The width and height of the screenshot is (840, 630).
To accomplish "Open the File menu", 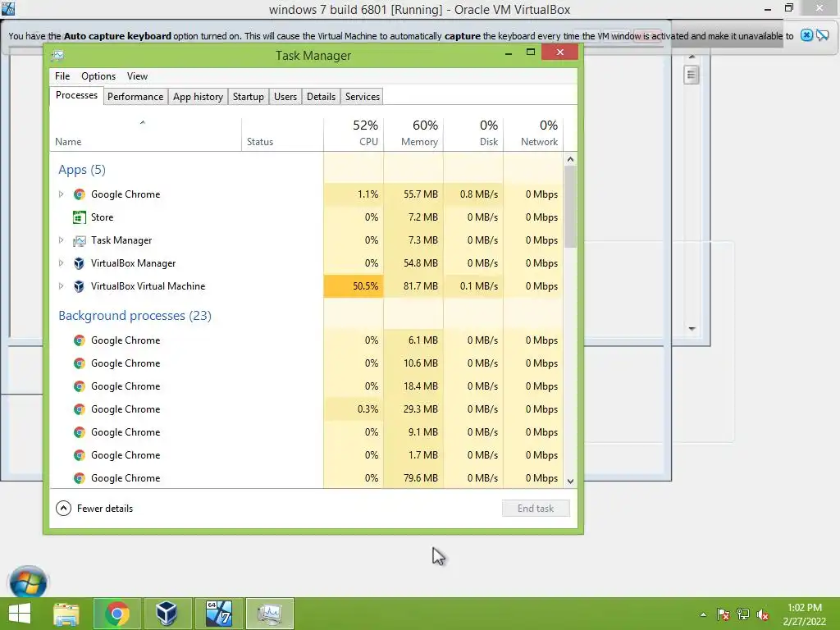I will [62, 76].
